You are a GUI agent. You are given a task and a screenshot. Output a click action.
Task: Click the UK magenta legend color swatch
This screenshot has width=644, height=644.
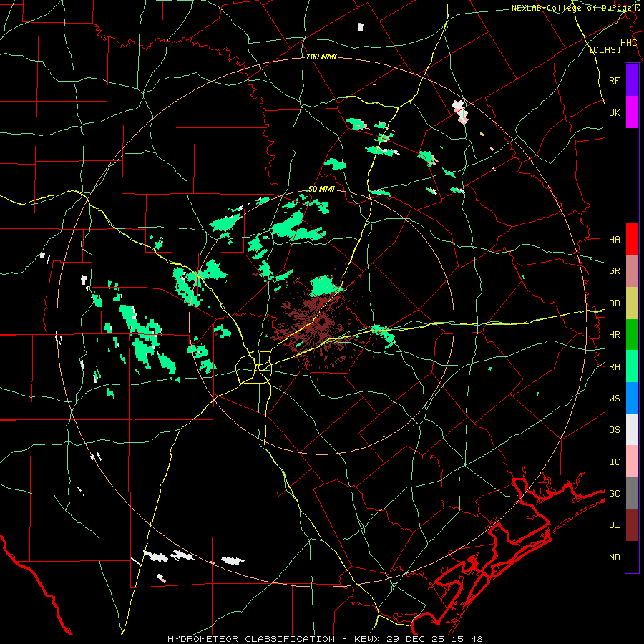click(x=632, y=112)
